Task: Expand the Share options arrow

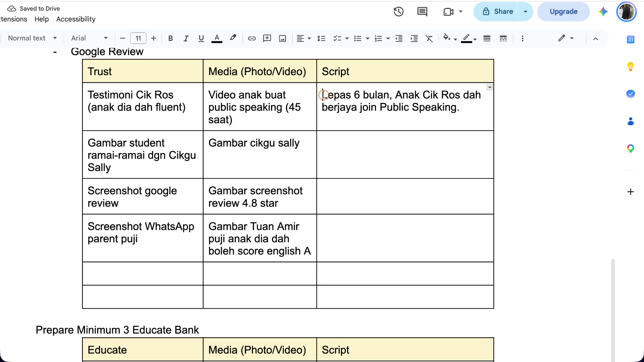Action: [526, 12]
